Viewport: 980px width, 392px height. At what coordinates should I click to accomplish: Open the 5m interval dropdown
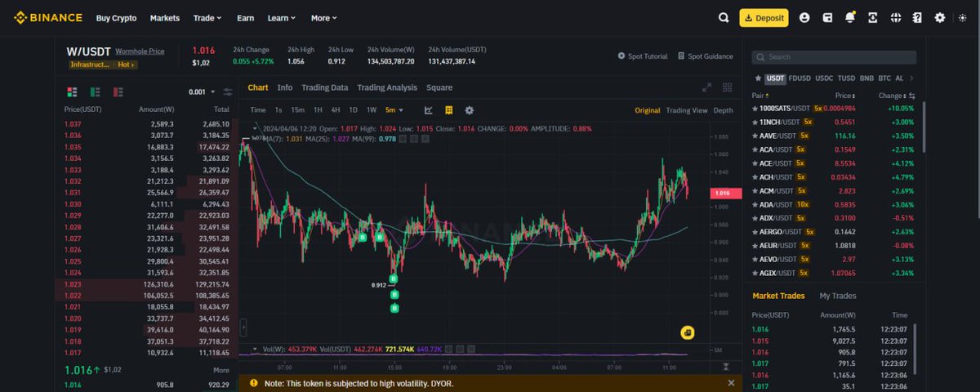(395, 109)
